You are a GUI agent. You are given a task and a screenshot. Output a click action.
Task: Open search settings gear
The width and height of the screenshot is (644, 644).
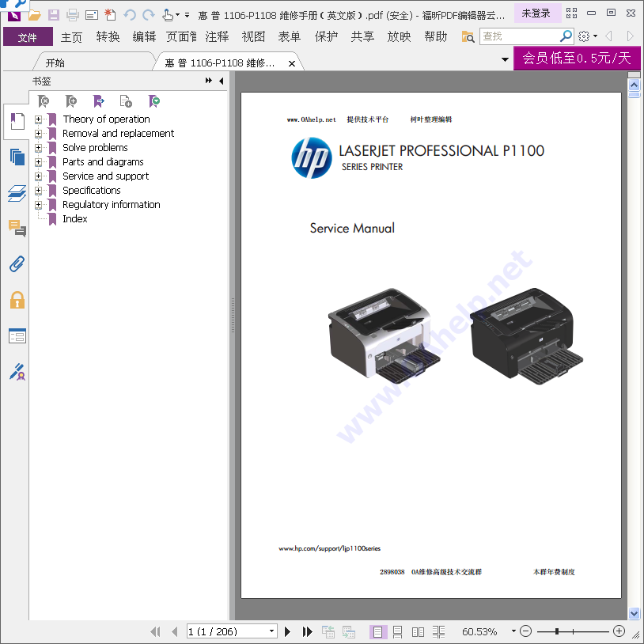584,36
